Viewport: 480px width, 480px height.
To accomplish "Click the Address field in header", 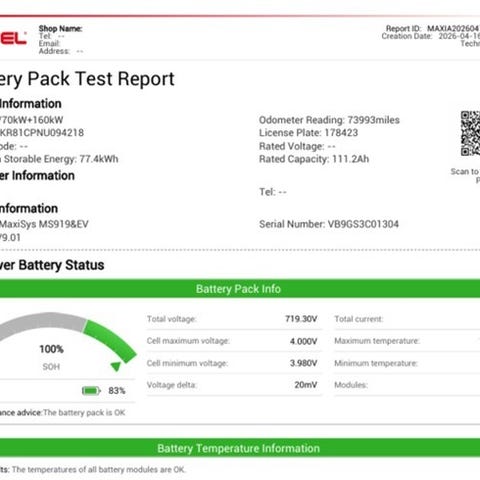I will click(x=61, y=51).
